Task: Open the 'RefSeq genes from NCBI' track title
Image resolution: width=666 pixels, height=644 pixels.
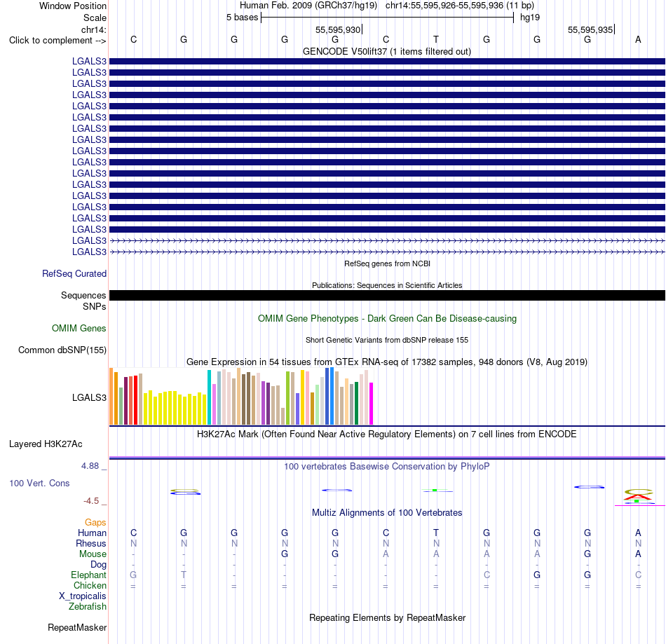Action: (387, 263)
